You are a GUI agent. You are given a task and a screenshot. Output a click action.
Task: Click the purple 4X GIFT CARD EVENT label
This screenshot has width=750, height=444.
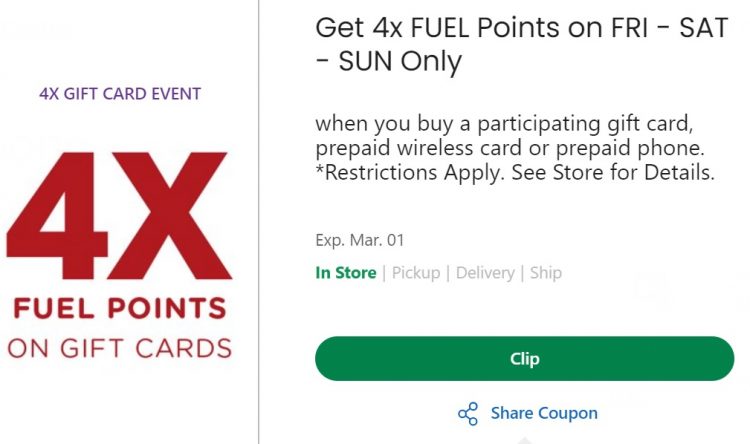(x=120, y=94)
